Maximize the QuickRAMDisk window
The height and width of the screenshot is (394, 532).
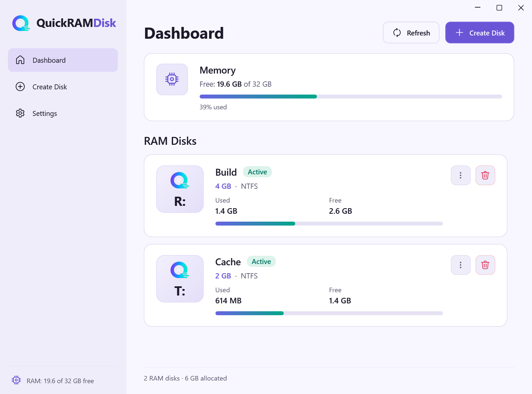(499, 8)
